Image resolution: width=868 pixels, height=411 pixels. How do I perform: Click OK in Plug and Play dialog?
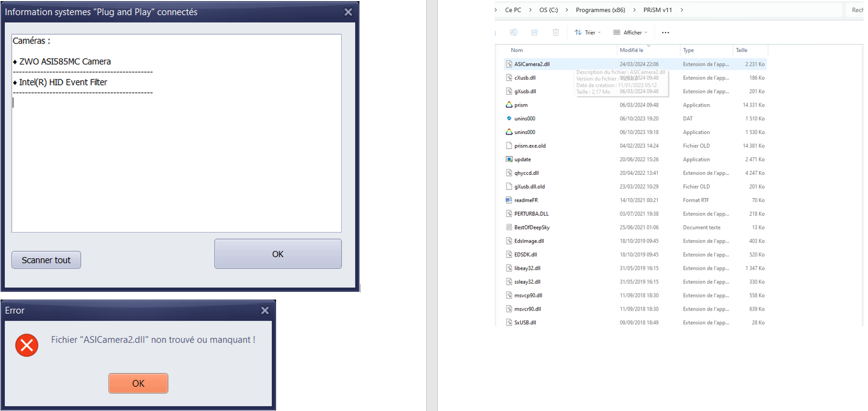(x=278, y=254)
